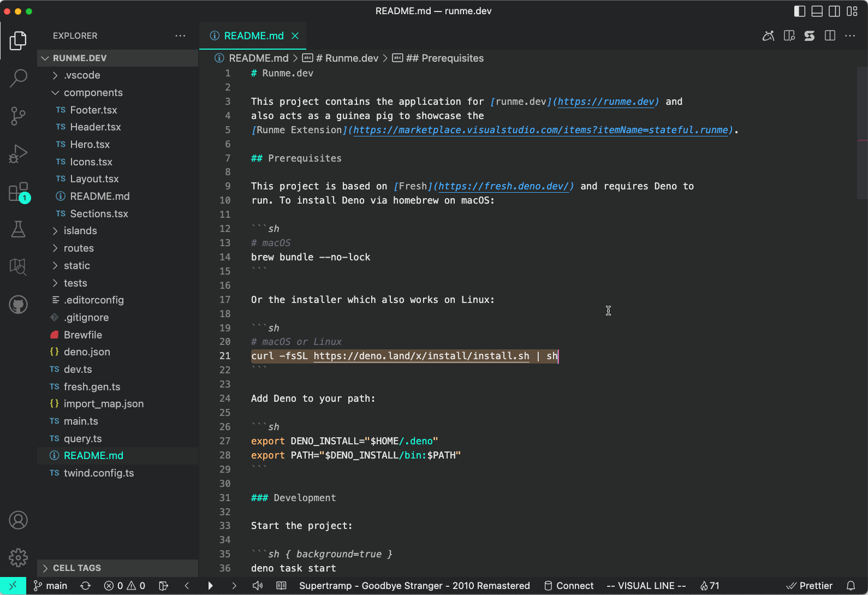This screenshot has width=868, height=595.
Task: Expand the CELL TAGS section
Action: pos(117,568)
